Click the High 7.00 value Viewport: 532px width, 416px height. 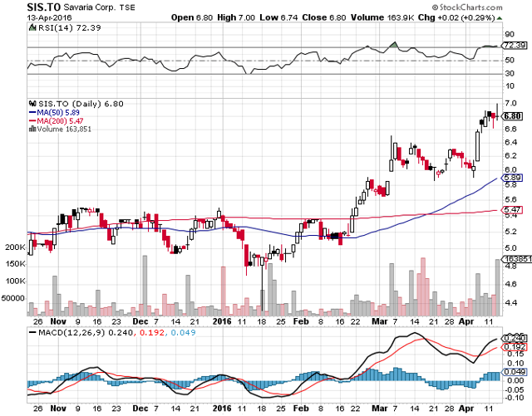[236, 17]
